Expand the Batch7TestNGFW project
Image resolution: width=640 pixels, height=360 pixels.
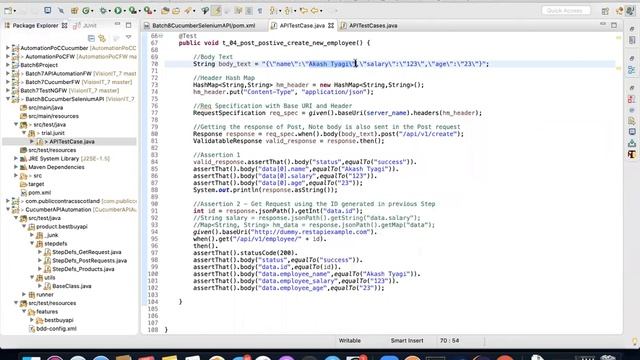(8, 90)
